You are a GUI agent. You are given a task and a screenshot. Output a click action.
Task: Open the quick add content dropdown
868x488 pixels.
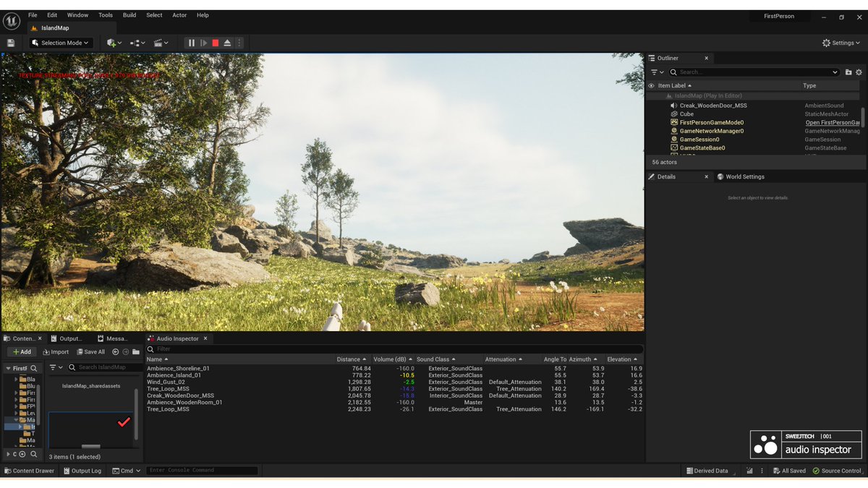(x=114, y=43)
